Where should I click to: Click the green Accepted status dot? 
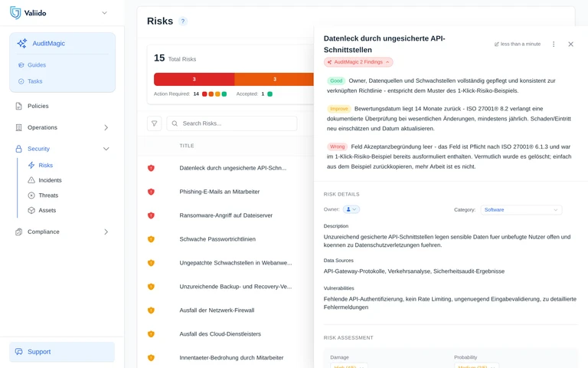click(x=269, y=94)
